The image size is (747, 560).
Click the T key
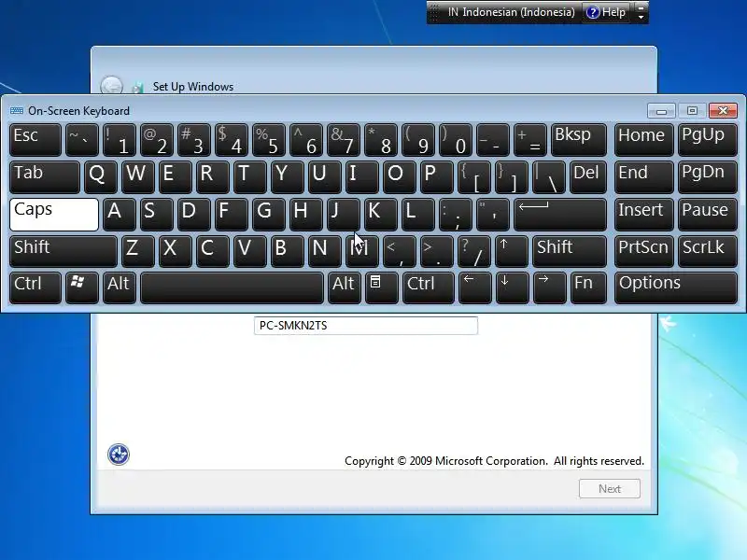250,177
